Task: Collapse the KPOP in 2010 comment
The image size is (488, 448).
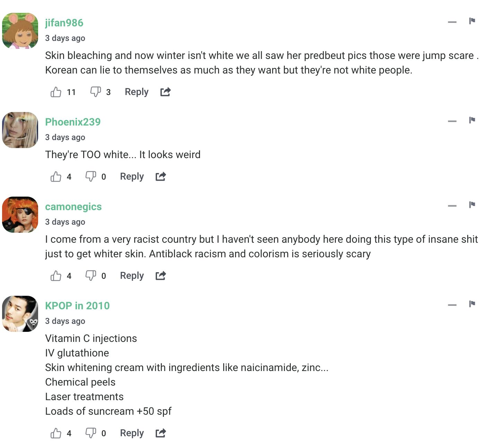Action: pyautogui.click(x=452, y=305)
